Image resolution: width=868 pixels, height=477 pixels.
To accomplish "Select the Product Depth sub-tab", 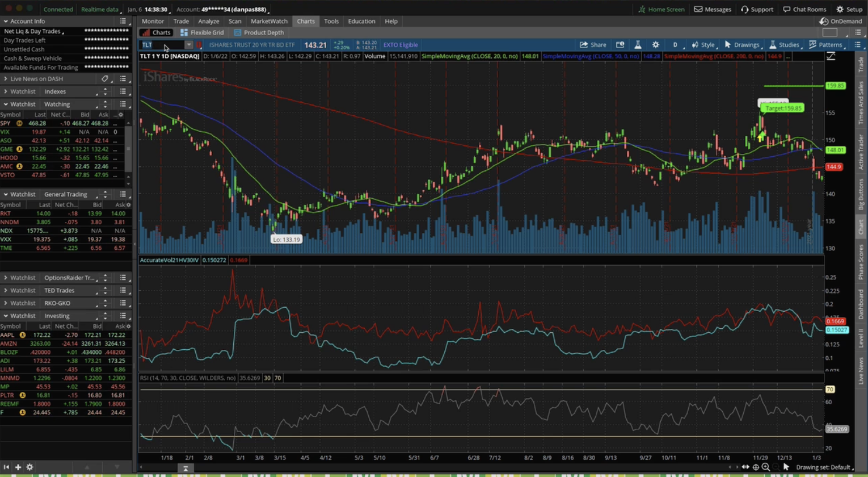I will pos(259,32).
